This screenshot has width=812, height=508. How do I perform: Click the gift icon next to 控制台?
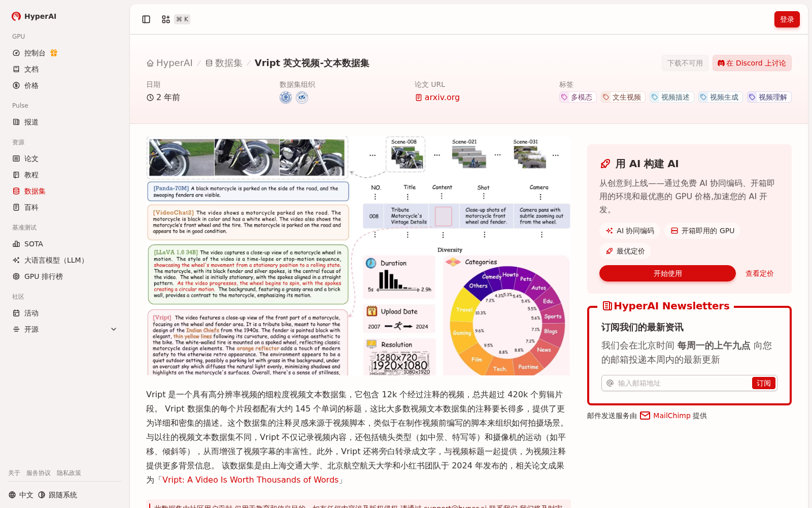click(x=54, y=53)
